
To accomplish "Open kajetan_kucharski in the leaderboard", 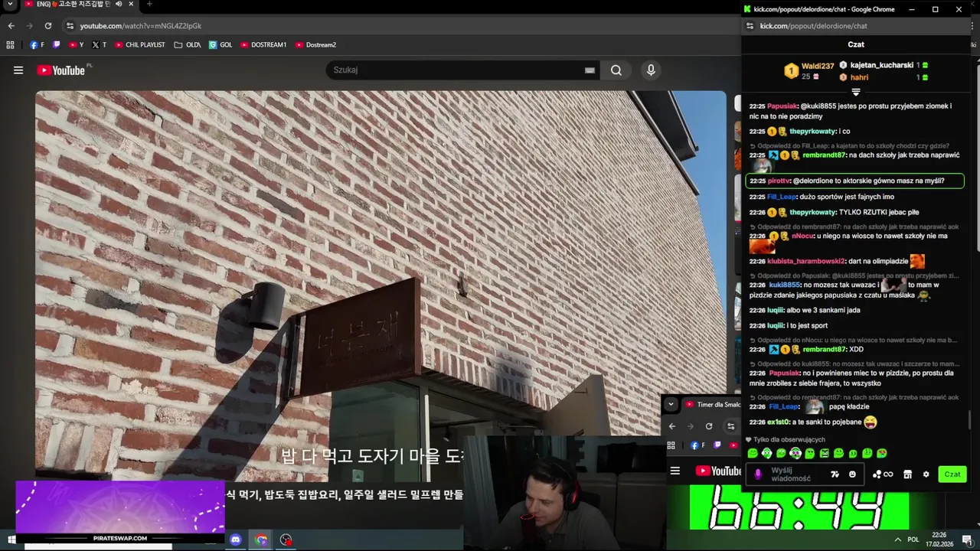I will point(881,66).
